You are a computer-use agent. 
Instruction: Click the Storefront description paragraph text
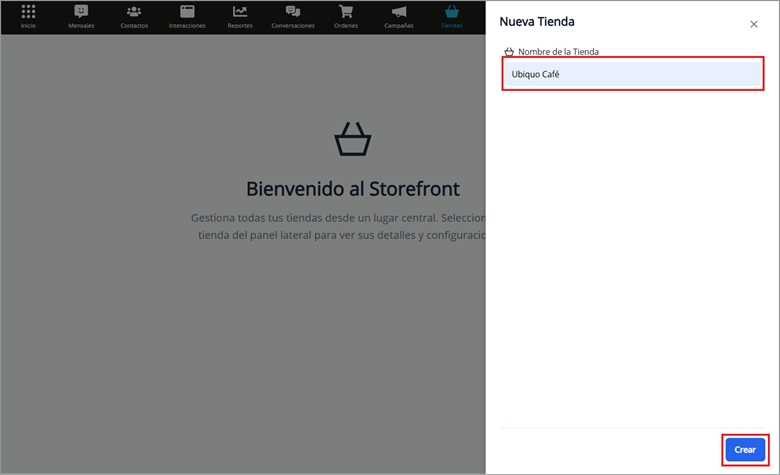click(x=340, y=226)
